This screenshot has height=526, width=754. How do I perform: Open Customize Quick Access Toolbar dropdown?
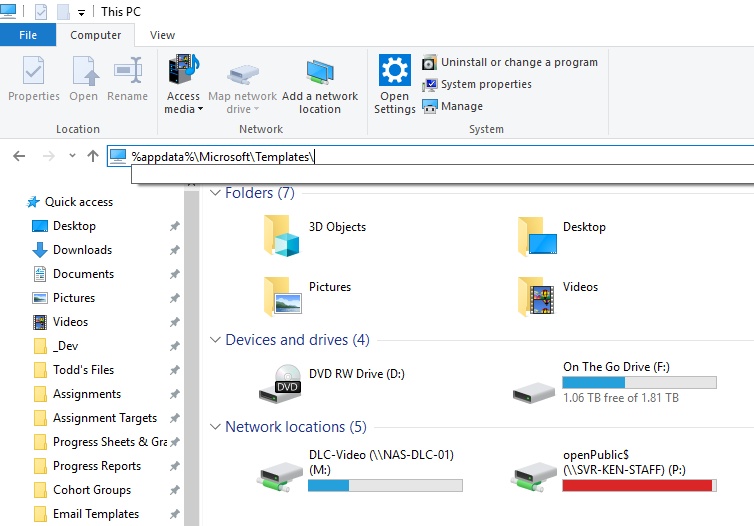81,13
